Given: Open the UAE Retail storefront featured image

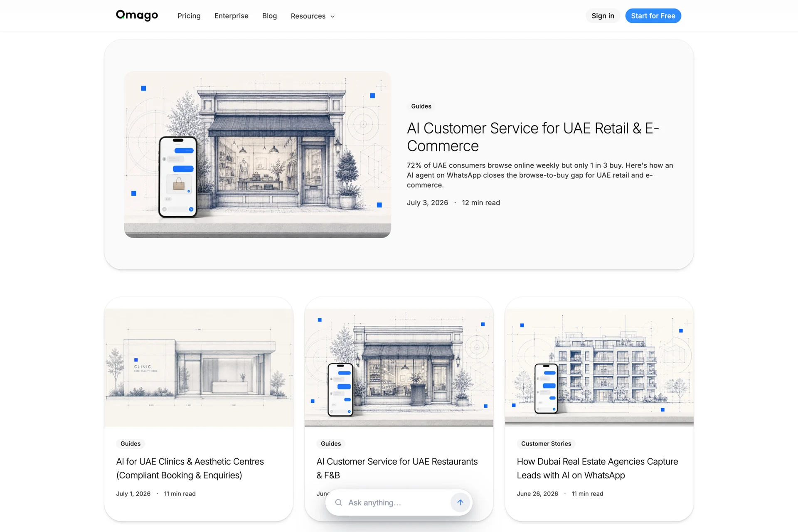Looking at the screenshot, I should pos(257,154).
